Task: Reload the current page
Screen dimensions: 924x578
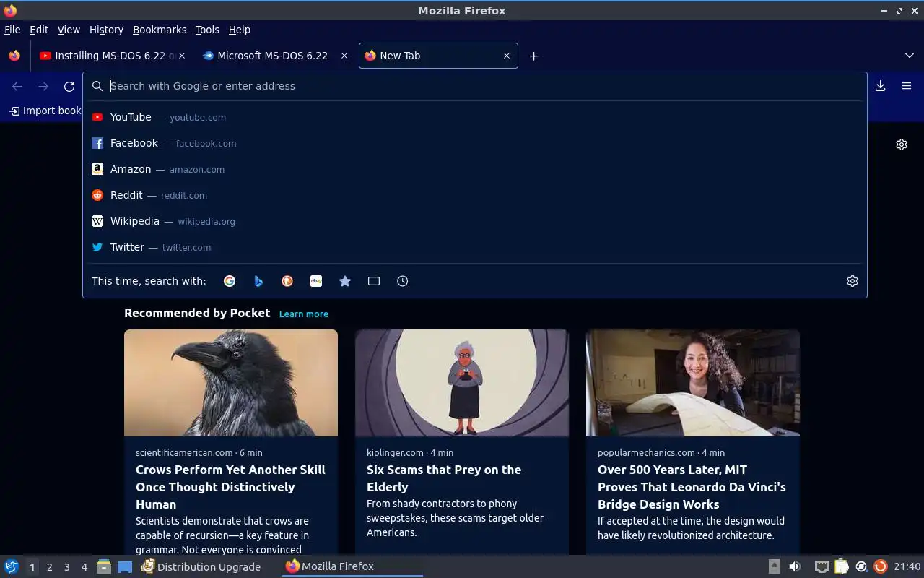Action: 69,87
